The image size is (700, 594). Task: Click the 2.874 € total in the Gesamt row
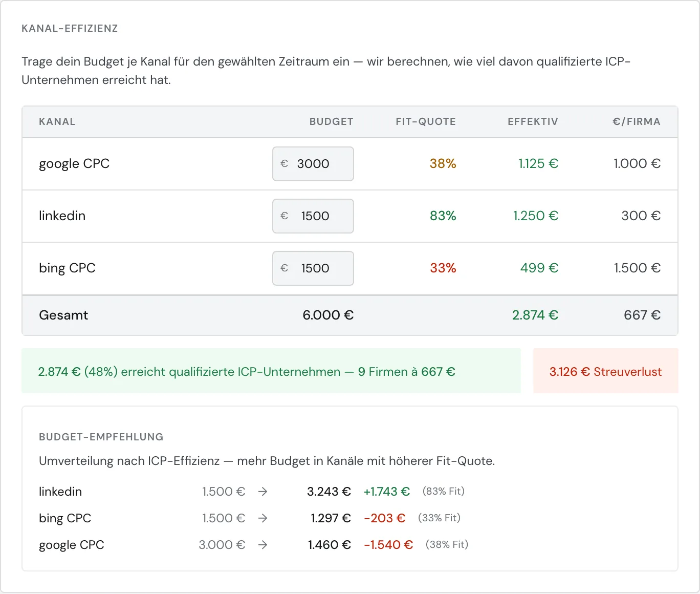click(535, 315)
